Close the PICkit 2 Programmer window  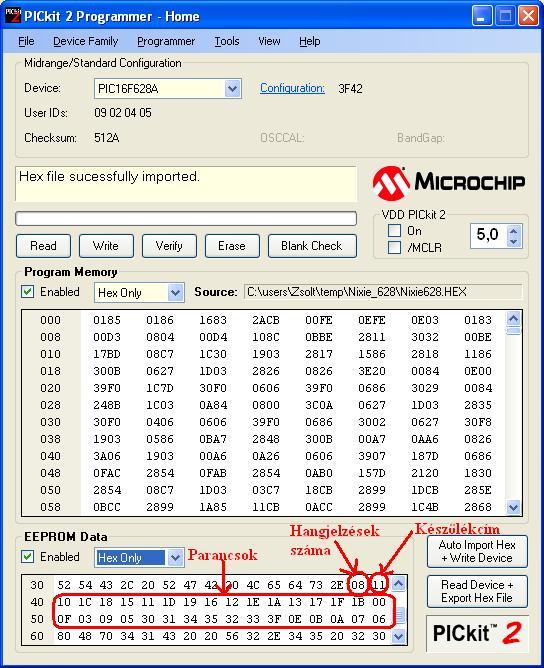[x=528, y=16]
